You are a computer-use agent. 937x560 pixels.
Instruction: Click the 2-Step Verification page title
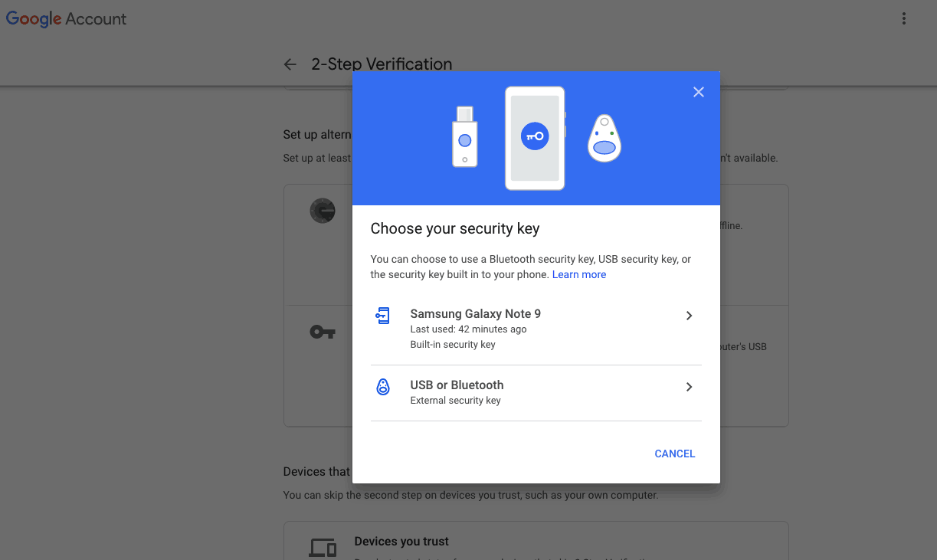click(382, 64)
